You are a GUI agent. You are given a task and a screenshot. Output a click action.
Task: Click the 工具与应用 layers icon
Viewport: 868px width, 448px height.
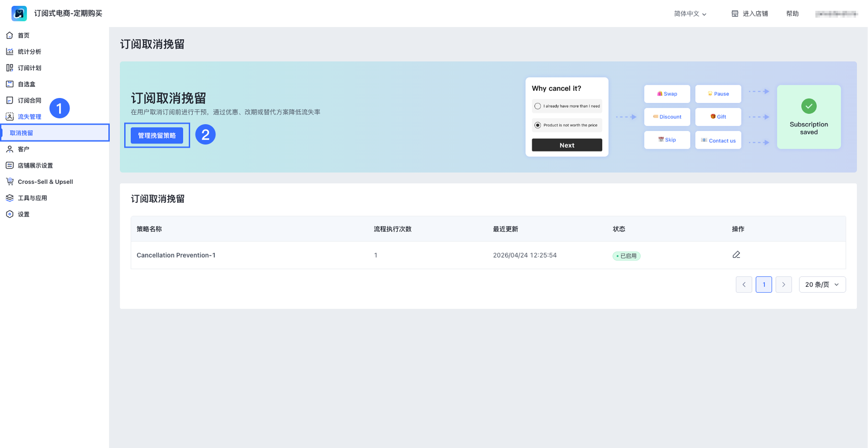click(9, 198)
